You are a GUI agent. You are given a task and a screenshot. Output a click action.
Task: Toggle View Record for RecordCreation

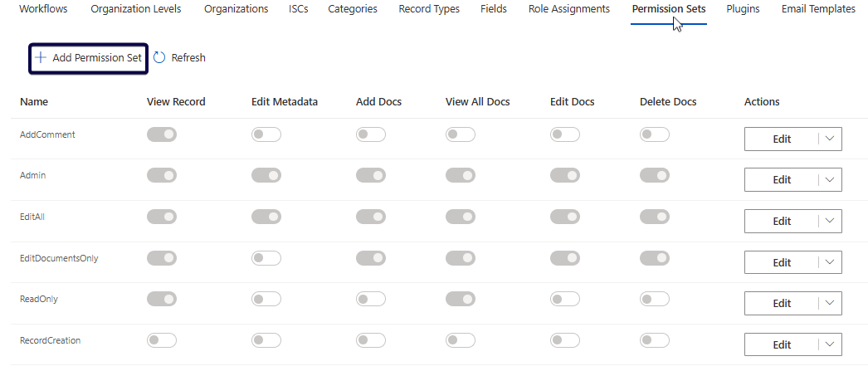[162, 339]
